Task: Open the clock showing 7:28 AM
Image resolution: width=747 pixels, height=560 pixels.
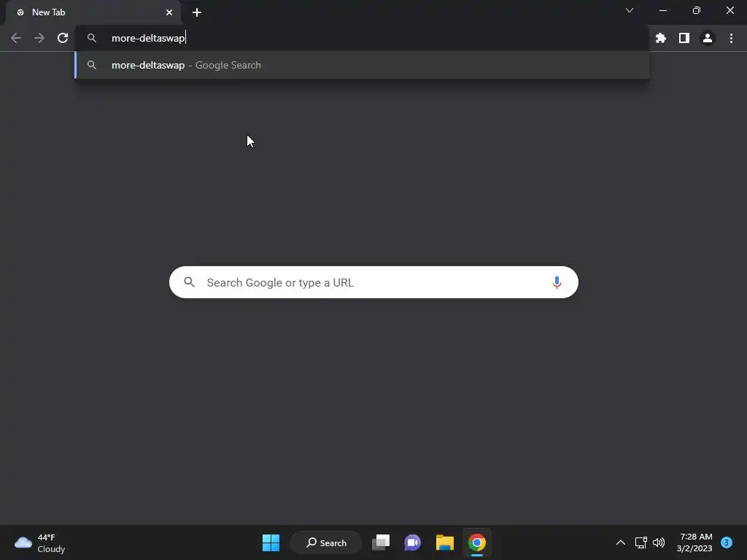Action: pos(694,542)
